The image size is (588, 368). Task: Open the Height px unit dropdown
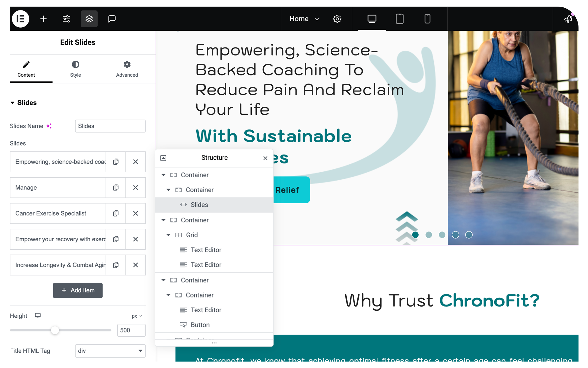(x=137, y=316)
